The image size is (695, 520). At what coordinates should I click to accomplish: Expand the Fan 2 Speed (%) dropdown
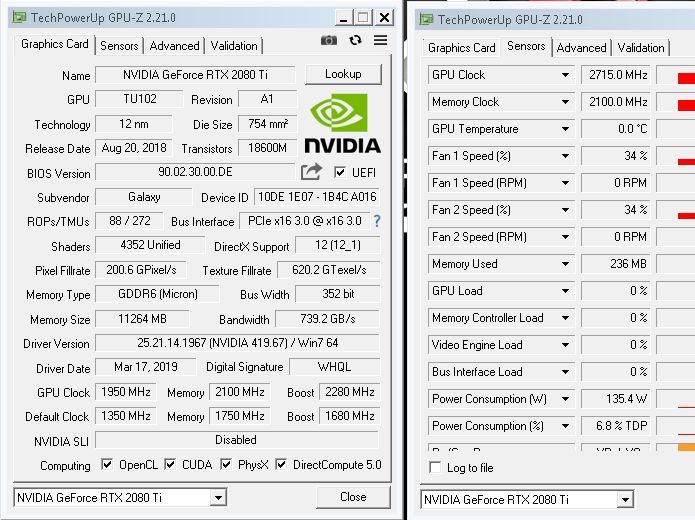tap(565, 210)
